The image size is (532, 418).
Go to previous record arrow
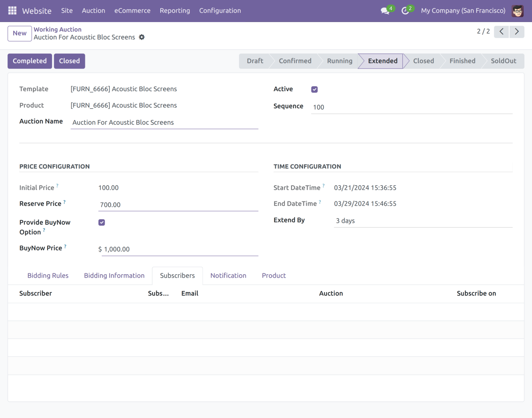(x=501, y=32)
